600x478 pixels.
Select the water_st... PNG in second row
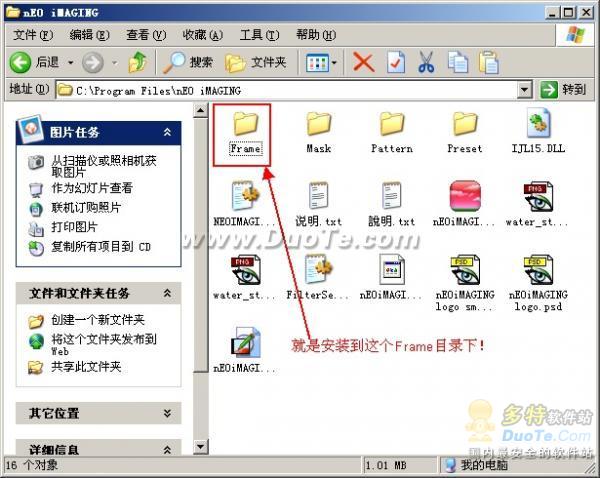point(538,197)
